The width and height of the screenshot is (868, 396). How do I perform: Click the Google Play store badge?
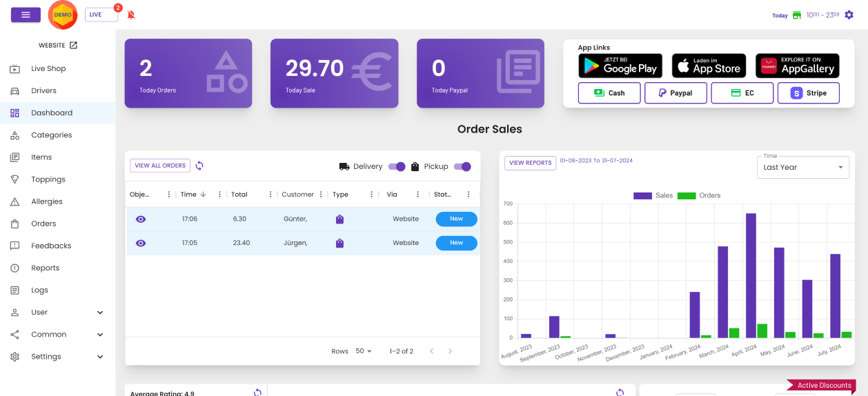620,66
